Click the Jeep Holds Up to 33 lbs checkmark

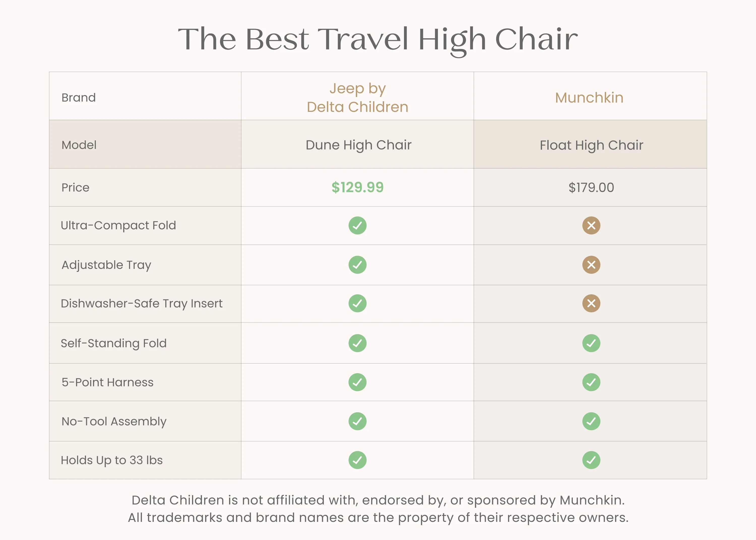(x=357, y=460)
